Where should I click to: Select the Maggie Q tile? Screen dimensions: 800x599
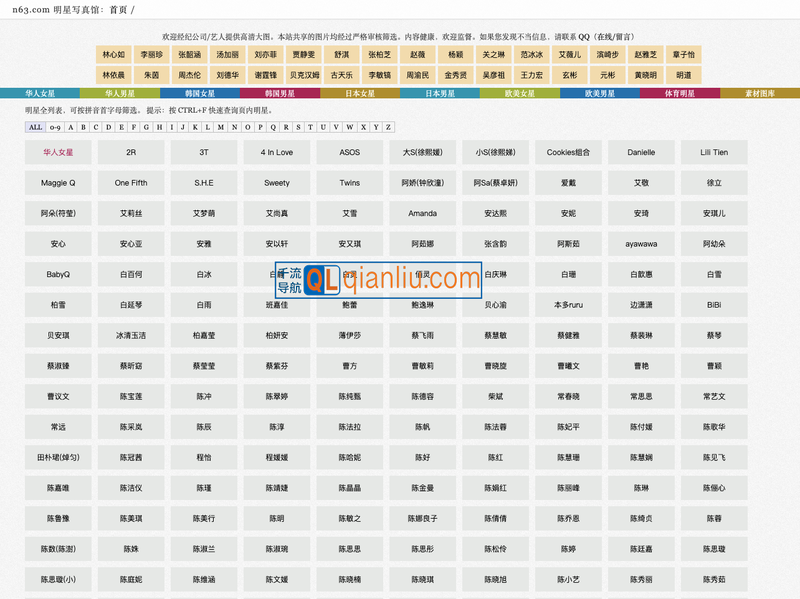point(58,183)
